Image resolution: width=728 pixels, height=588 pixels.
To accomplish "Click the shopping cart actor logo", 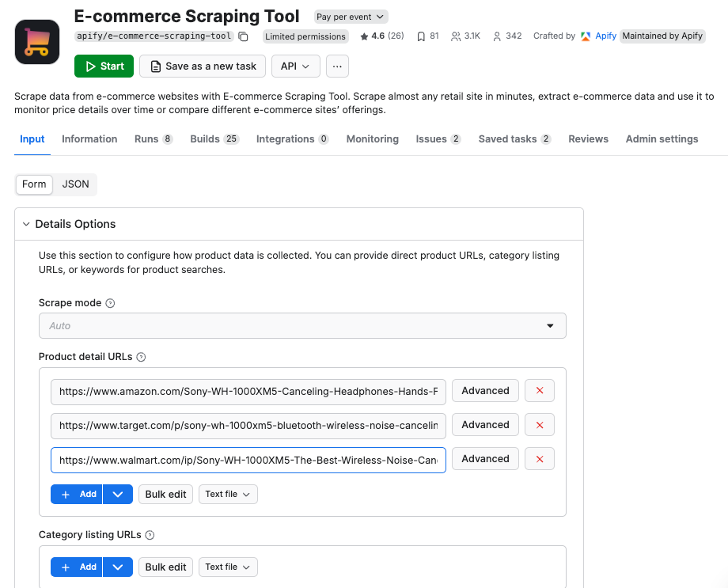I will (x=37, y=42).
